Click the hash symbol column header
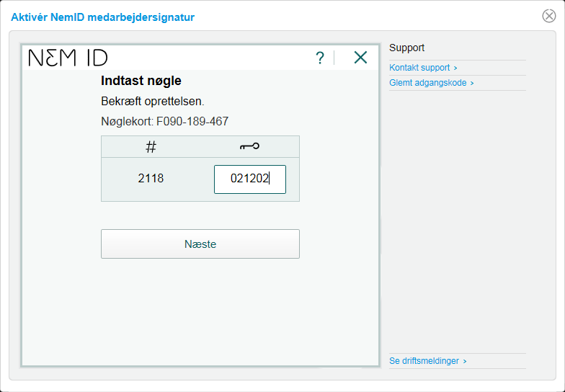 (x=151, y=147)
